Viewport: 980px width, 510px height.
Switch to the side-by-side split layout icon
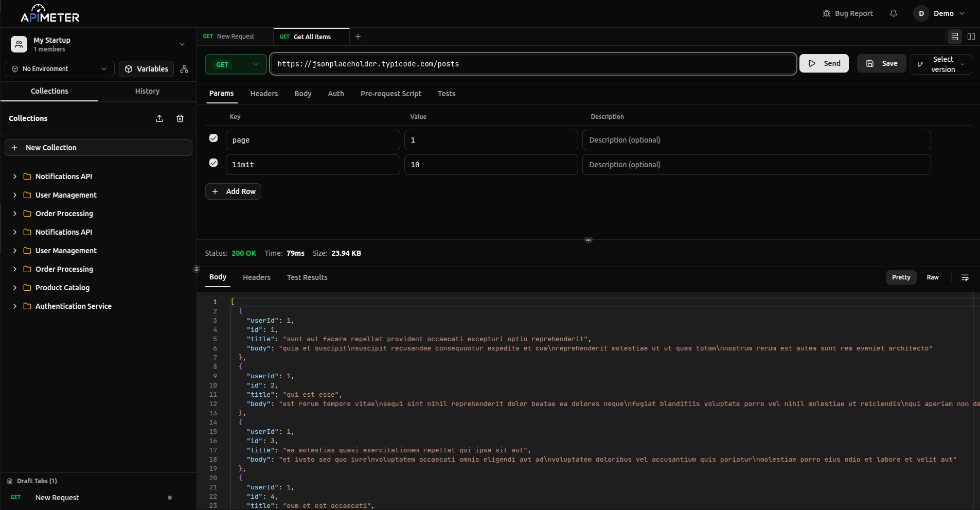[971, 37]
